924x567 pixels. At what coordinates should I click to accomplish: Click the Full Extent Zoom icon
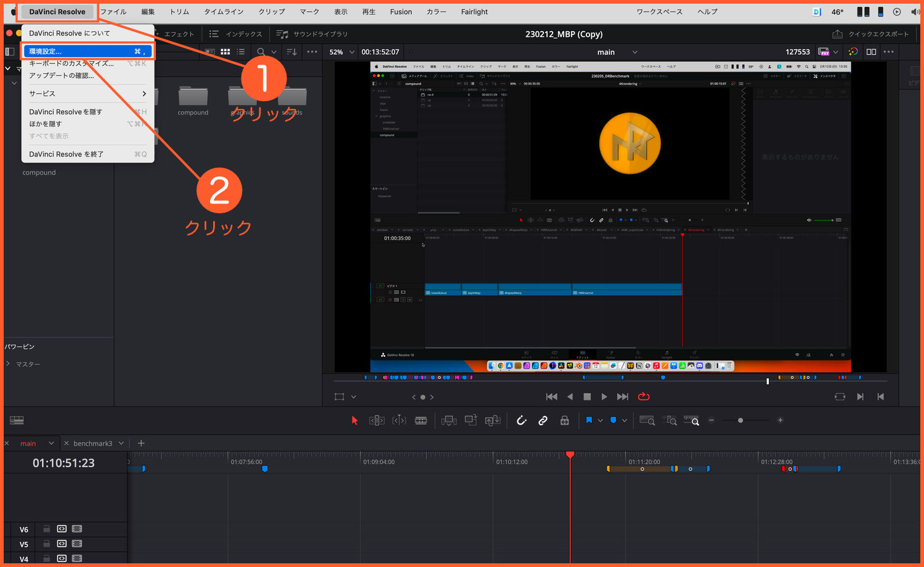pyautogui.click(x=647, y=420)
